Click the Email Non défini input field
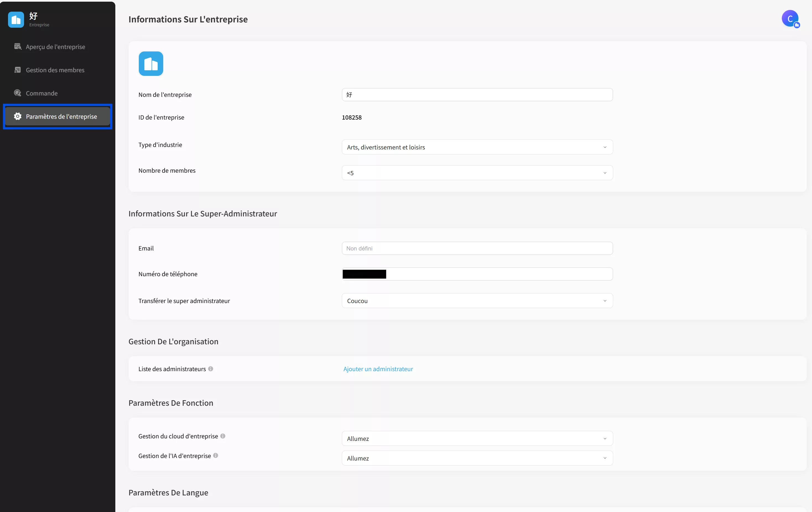Screen dimensions: 812x512 pos(477,249)
